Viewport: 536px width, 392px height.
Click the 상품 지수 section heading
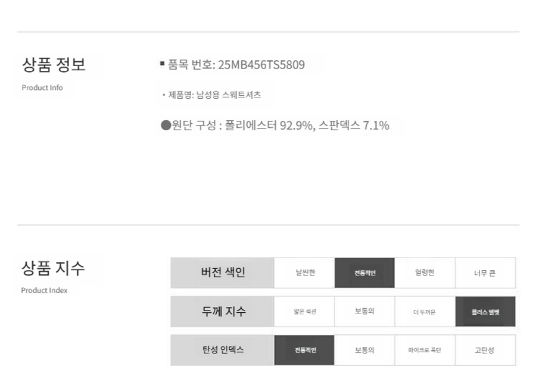pyautogui.click(x=53, y=268)
